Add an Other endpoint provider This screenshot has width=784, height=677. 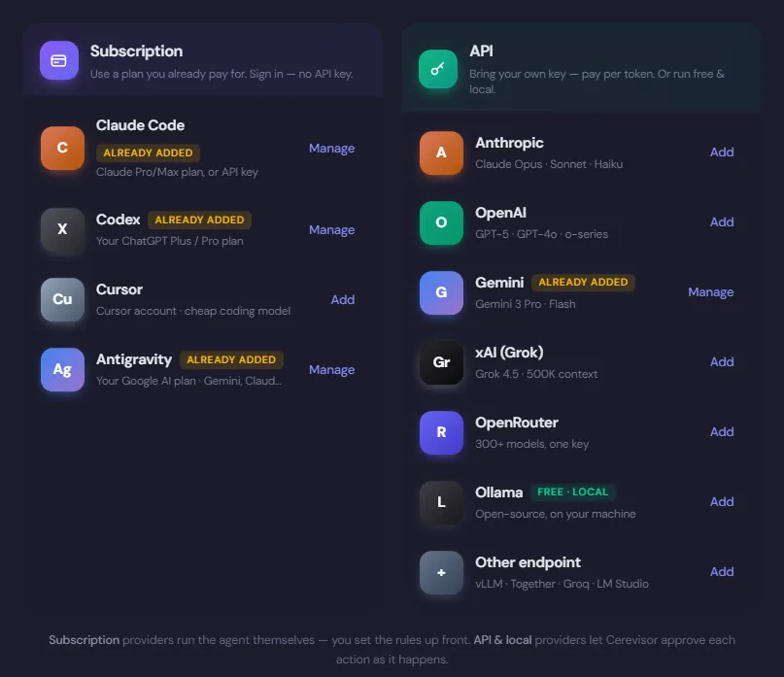[x=722, y=572]
